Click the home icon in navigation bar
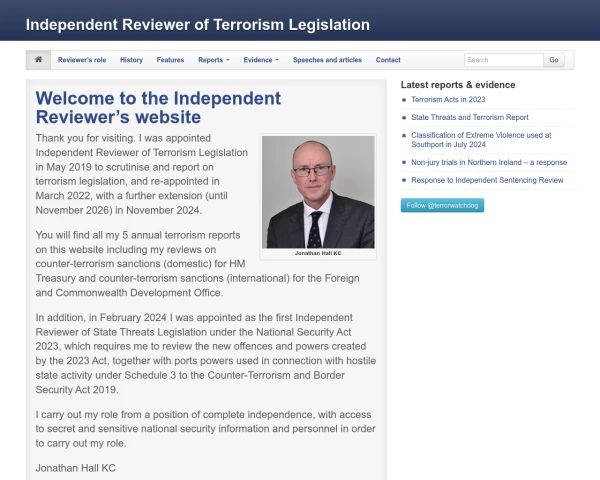The image size is (600, 480). 38,60
